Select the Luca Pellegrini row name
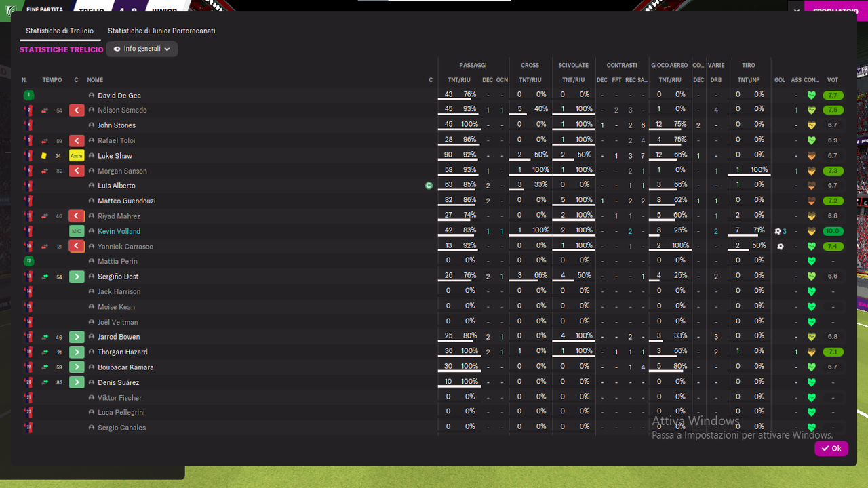Viewport: 868px width, 488px height. 121,413
